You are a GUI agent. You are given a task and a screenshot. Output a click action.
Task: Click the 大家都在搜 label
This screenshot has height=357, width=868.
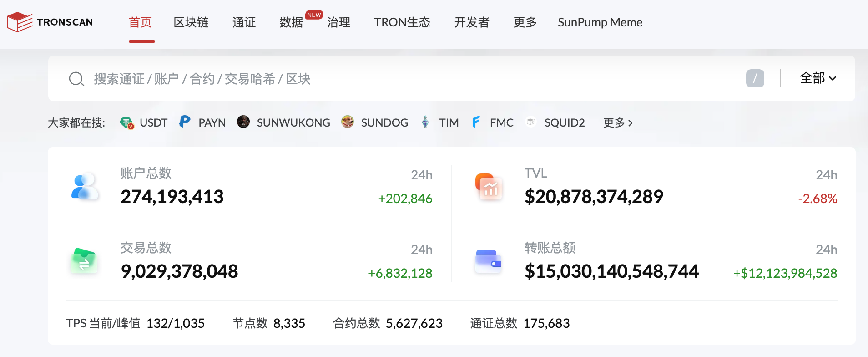click(x=76, y=123)
